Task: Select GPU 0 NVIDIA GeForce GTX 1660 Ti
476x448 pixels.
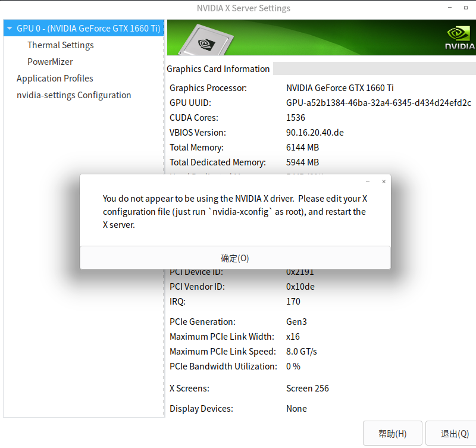Action: 88,28
